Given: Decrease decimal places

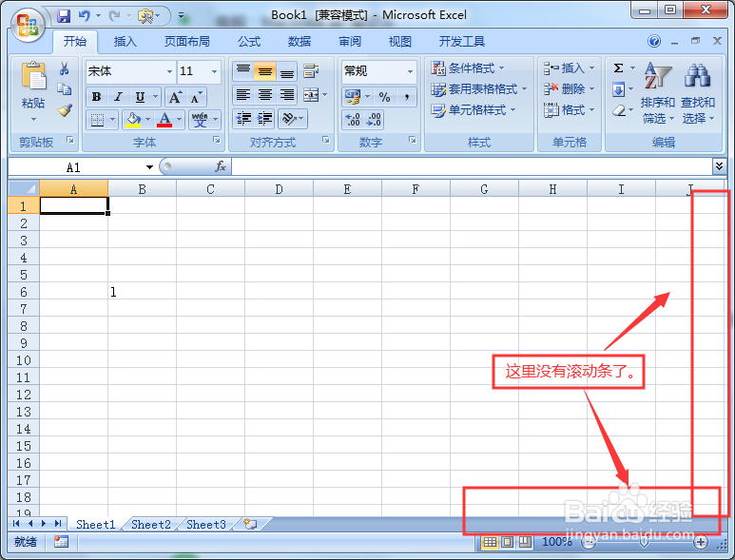Looking at the screenshot, I should tap(374, 120).
